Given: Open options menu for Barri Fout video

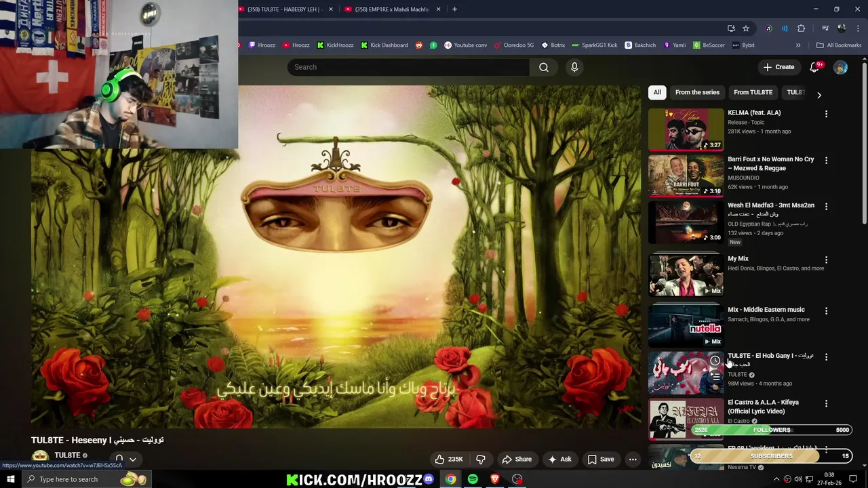Looking at the screenshot, I should click(x=826, y=161).
